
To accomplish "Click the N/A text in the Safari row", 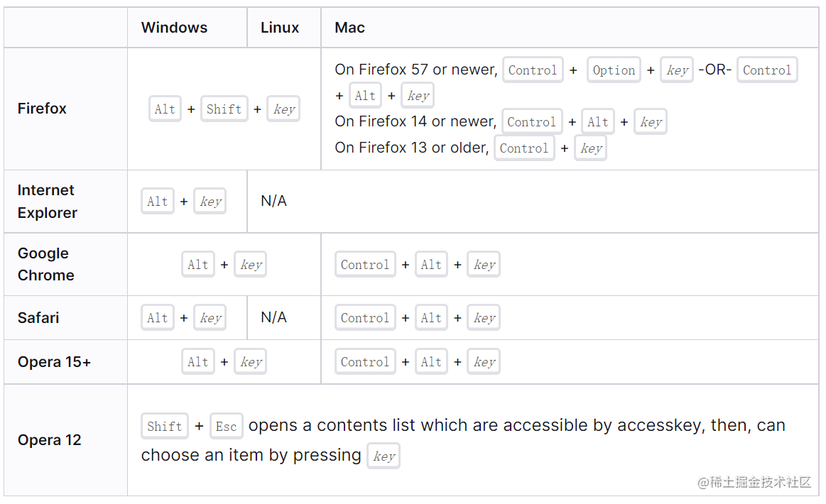I will point(273,317).
